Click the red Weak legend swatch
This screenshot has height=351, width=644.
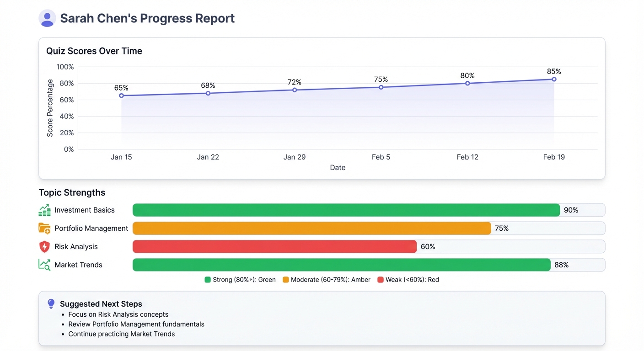tap(381, 280)
